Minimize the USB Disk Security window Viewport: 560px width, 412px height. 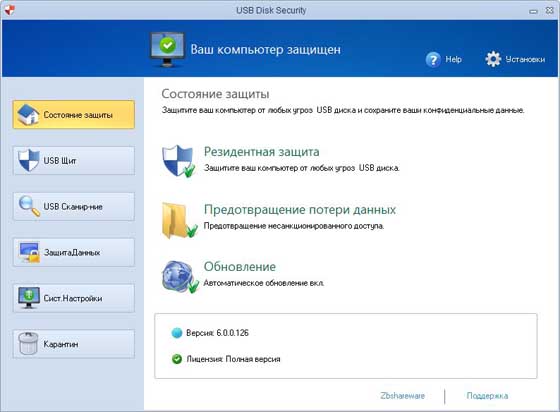534,11
